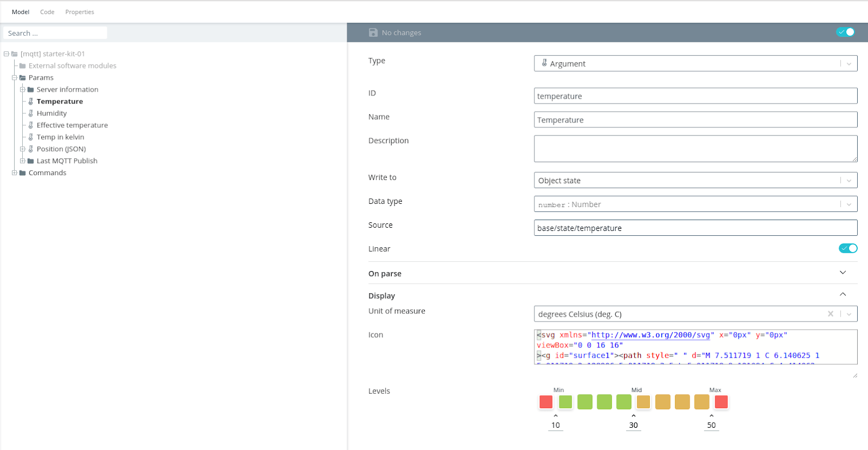868x450 pixels.
Task: Click thermometer icon beside Temp in kelvin
Action: point(31,137)
